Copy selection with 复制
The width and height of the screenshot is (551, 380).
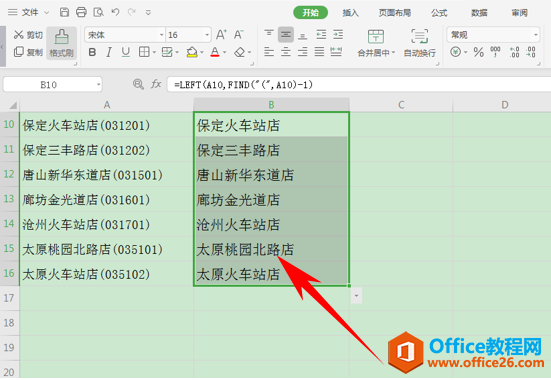[28, 52]
